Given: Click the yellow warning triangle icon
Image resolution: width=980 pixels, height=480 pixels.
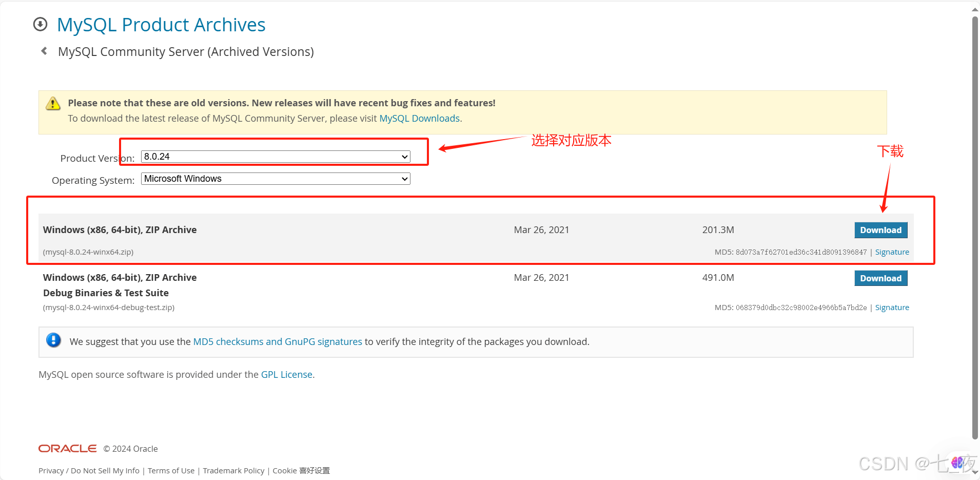Looking at the screenshot, I should click(x=53, y=104).
